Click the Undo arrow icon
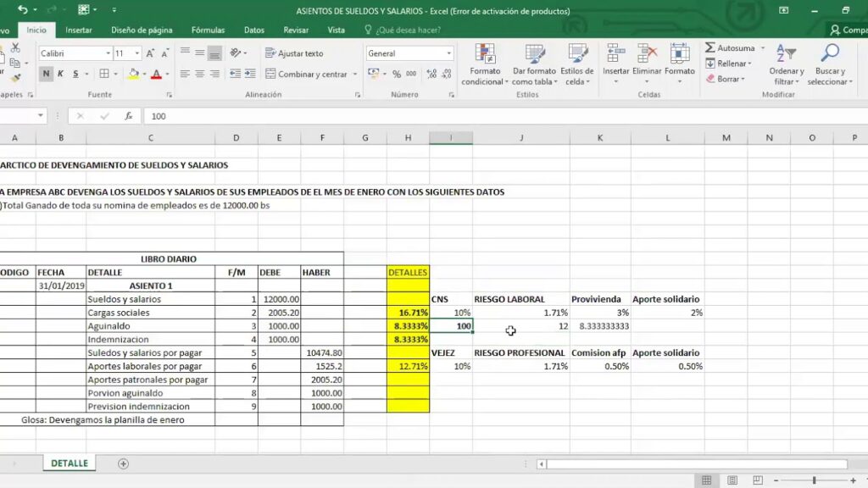This screenshot has width=868, height=488. point(22,9)
